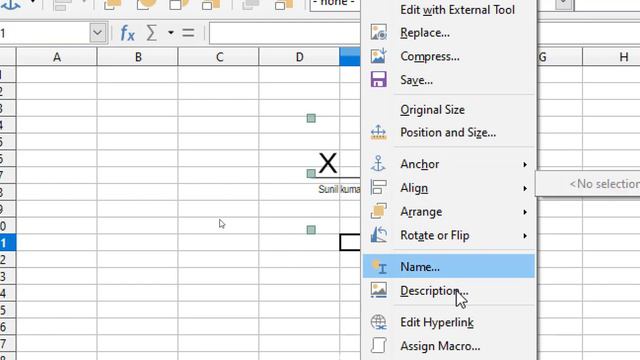The width and height of the screenshot is (640, 360).
Task: Click the highlighted blue row header
Action: coord(8,243)
